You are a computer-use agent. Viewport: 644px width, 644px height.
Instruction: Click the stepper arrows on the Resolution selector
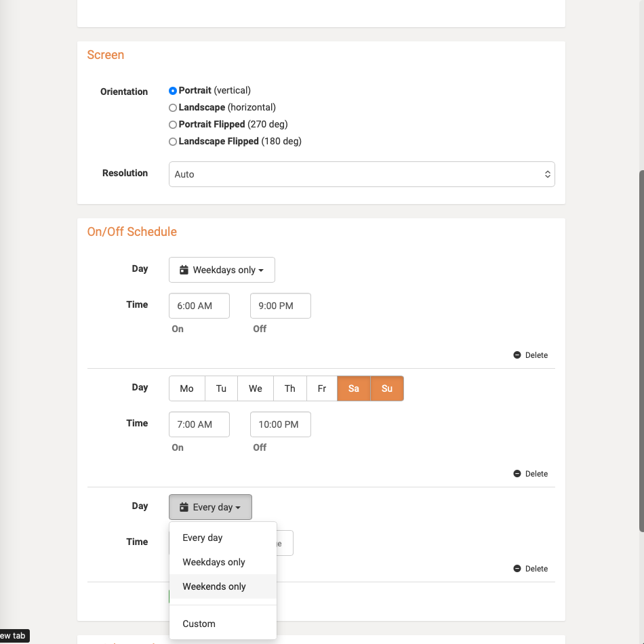[x=547, y=174]
